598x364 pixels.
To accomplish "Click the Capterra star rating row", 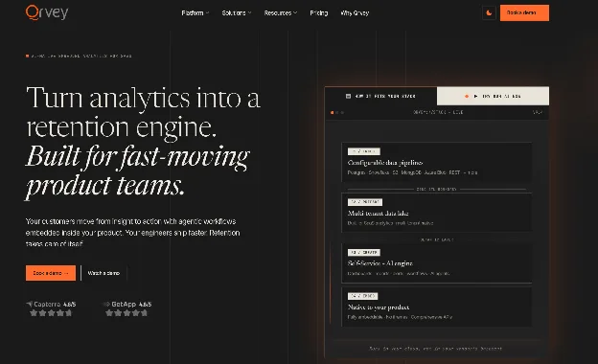I will 51,313.
